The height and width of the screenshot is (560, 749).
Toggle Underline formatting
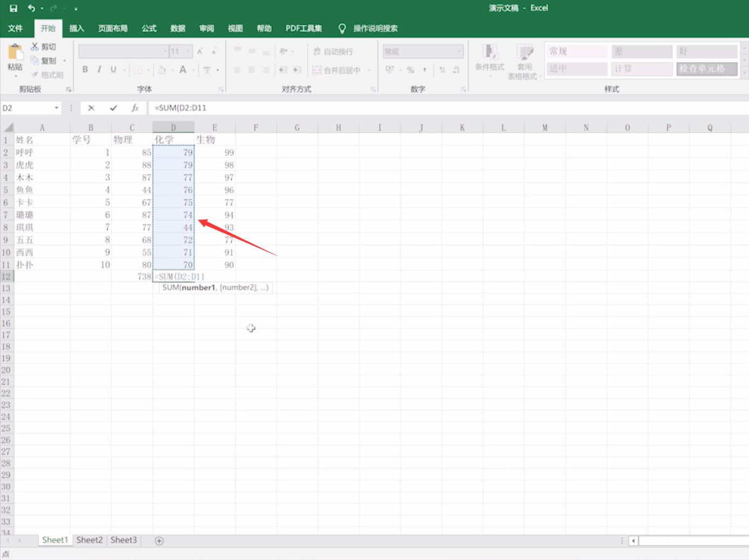click(113, 70)
